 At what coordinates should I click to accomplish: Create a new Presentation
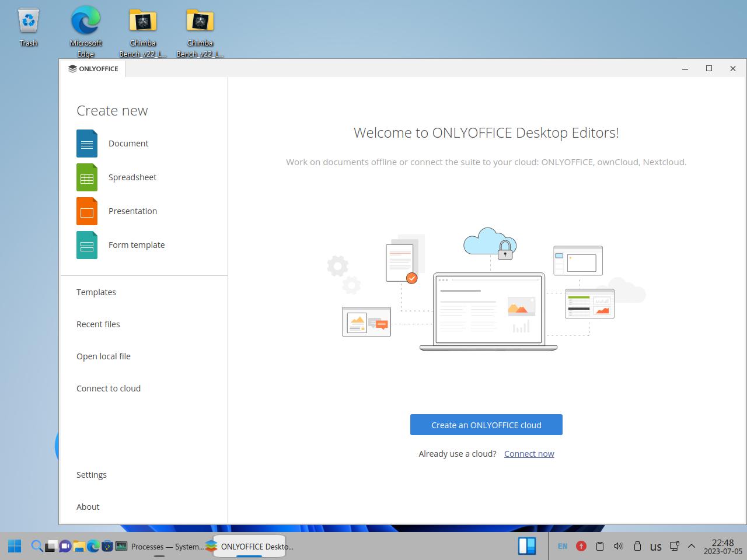tap(117, 211)
